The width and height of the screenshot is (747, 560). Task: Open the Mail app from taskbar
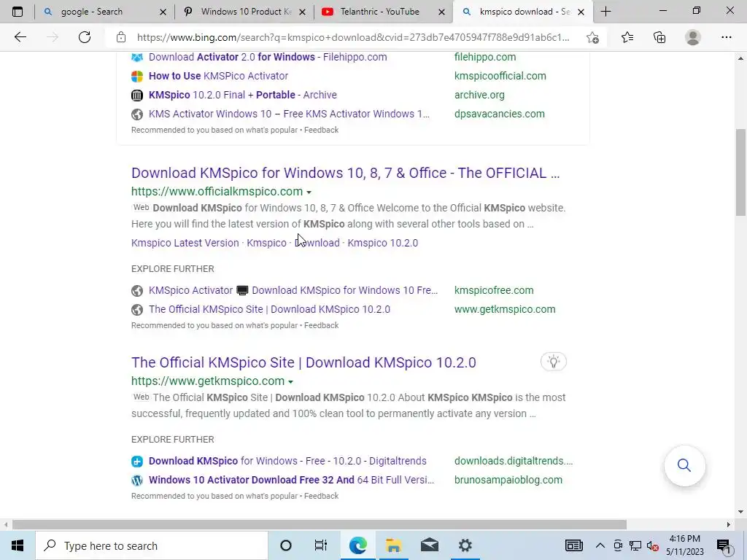click(x=429, y=545)
